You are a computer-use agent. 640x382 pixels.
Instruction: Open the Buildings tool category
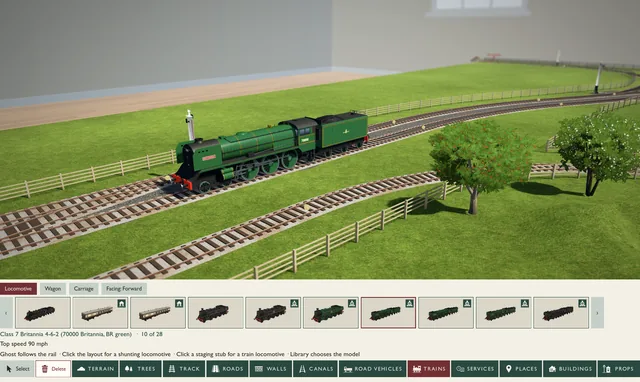pos(569,369)
